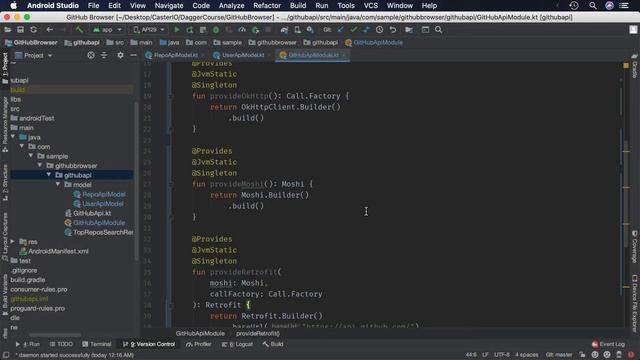The height and width of the screenshot is (360, 640).
Task: Open the Refactor menu
Action: [267, 6]
